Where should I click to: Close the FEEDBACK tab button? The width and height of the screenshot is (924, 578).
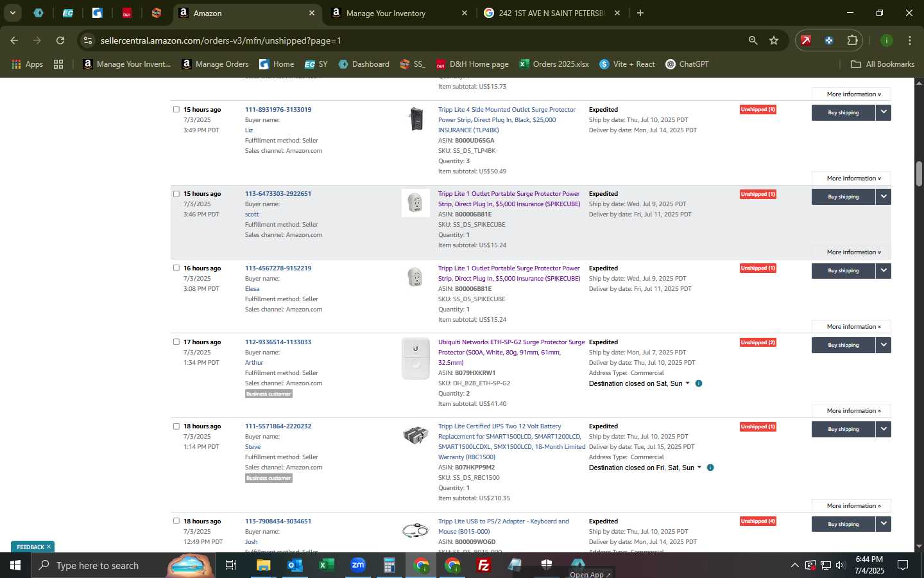[48, 547]
